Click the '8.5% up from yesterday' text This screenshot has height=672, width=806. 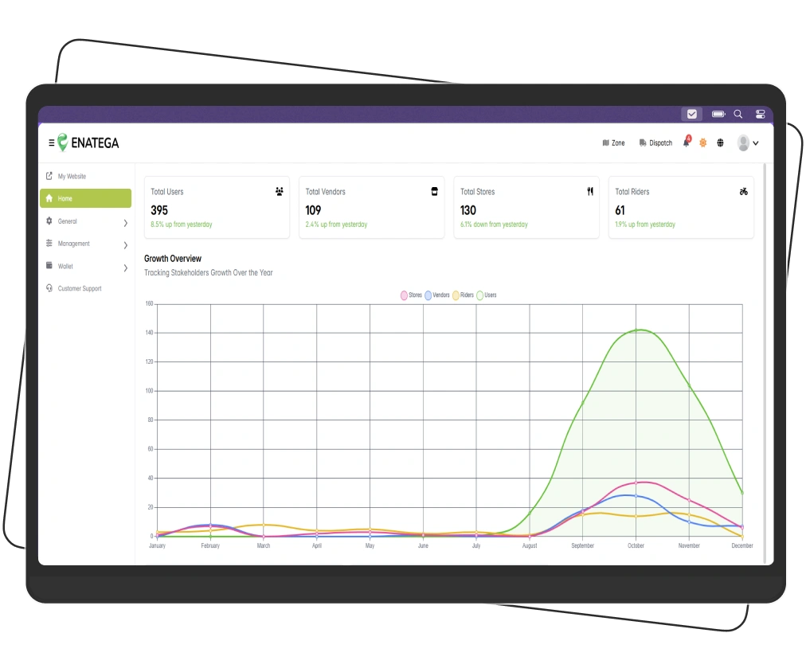[182, 225]
